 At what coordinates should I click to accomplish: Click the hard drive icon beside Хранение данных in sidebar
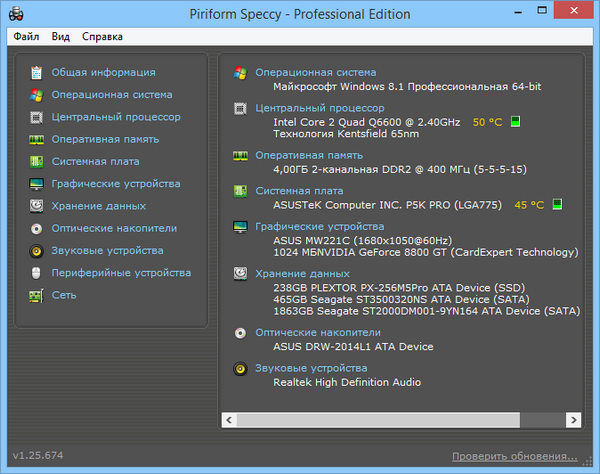coord(36,206)
